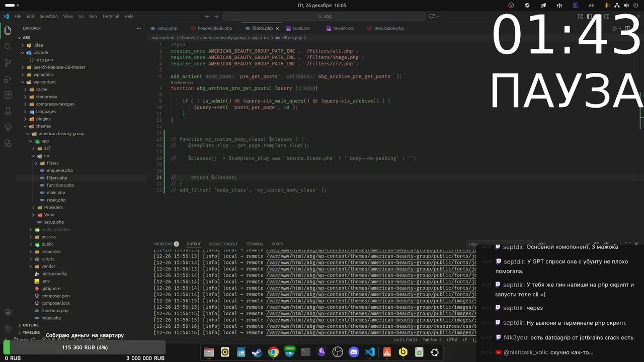The image size is (644, 362).
Task: Change Tab Size: 2 in status bar
Action: (432, 340)
